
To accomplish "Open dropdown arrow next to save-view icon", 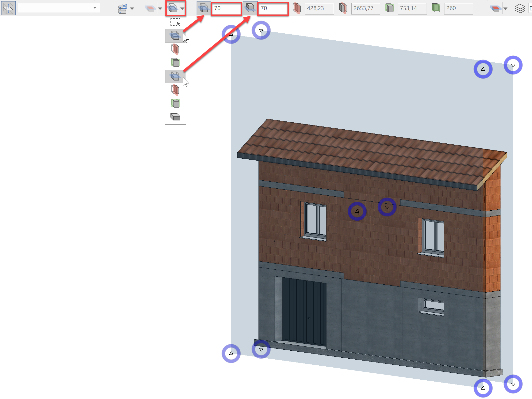I will pyautogui.click(x=132, y=9).
